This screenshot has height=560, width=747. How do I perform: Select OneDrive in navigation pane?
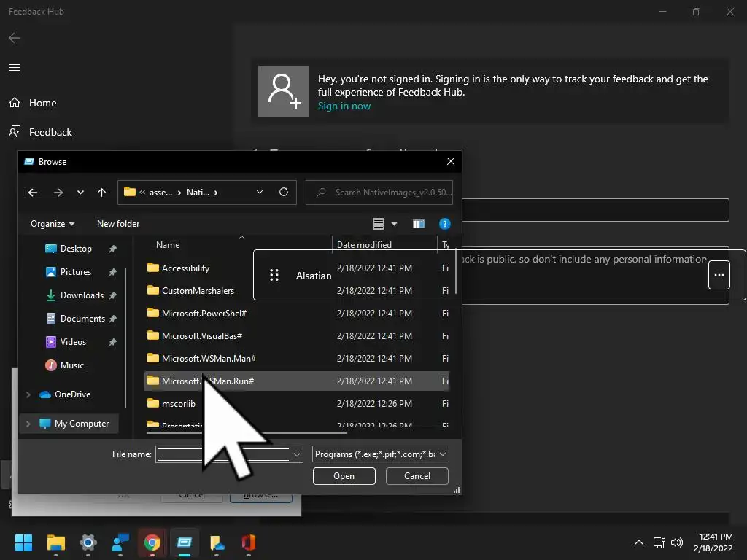[72, 394]
